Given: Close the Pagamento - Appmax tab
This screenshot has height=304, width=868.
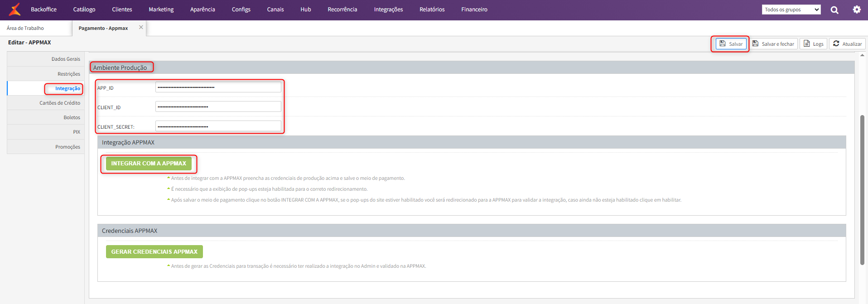Looking at the screenshot, I should pyautogui.click(x=141, y=27).
